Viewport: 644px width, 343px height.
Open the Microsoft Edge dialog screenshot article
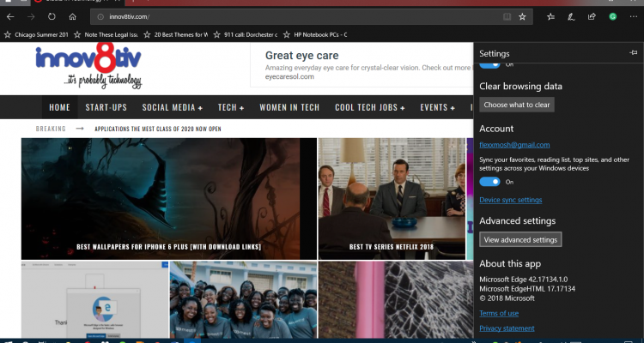[94, 300]
